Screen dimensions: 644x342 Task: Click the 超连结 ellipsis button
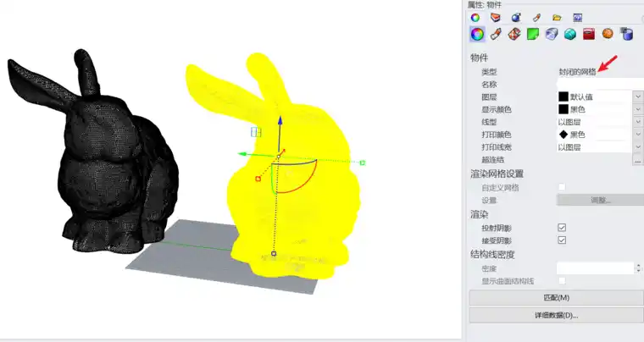click(638, 160)
